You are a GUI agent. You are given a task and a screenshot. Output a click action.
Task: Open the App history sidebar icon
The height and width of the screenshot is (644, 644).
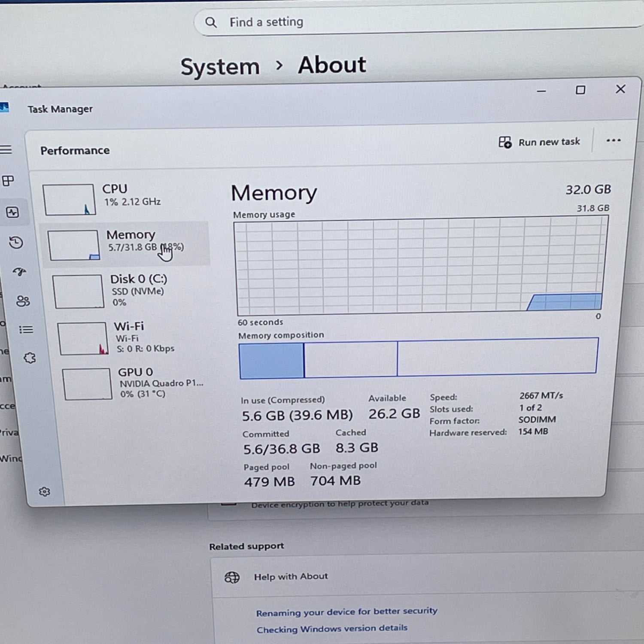(16, 243)
